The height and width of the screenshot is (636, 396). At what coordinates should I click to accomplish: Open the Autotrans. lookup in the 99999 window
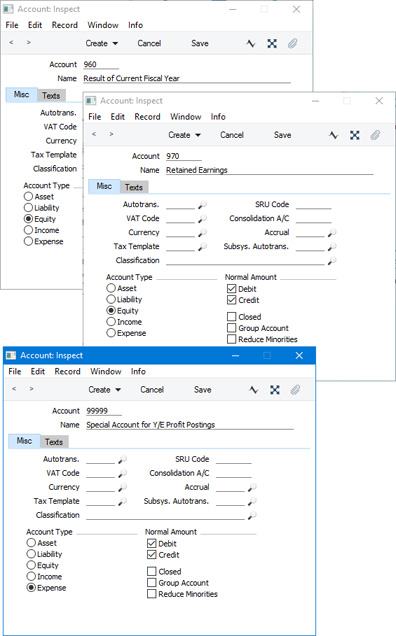tap(122, 460)
